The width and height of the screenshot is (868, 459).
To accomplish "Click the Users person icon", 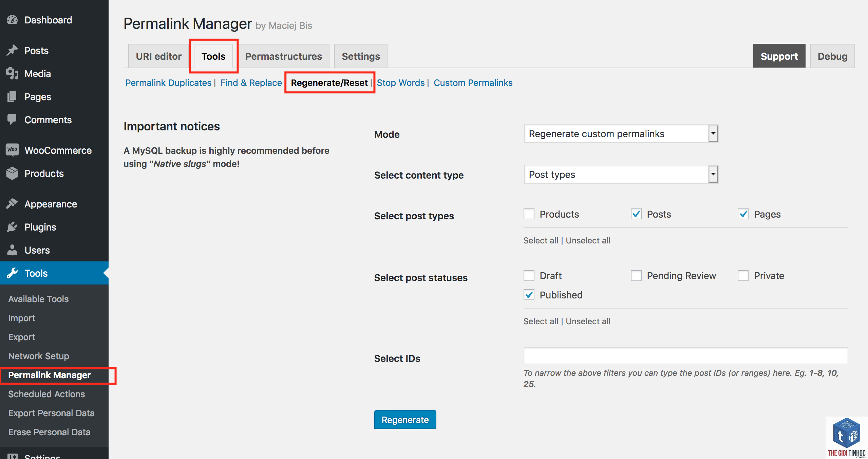I will pos(12,250).
